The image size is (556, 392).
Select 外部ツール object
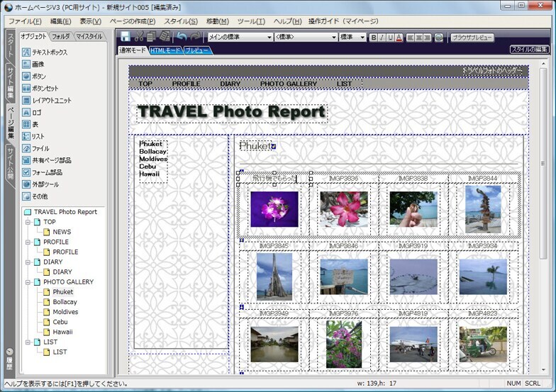click(x=26, y=184)
